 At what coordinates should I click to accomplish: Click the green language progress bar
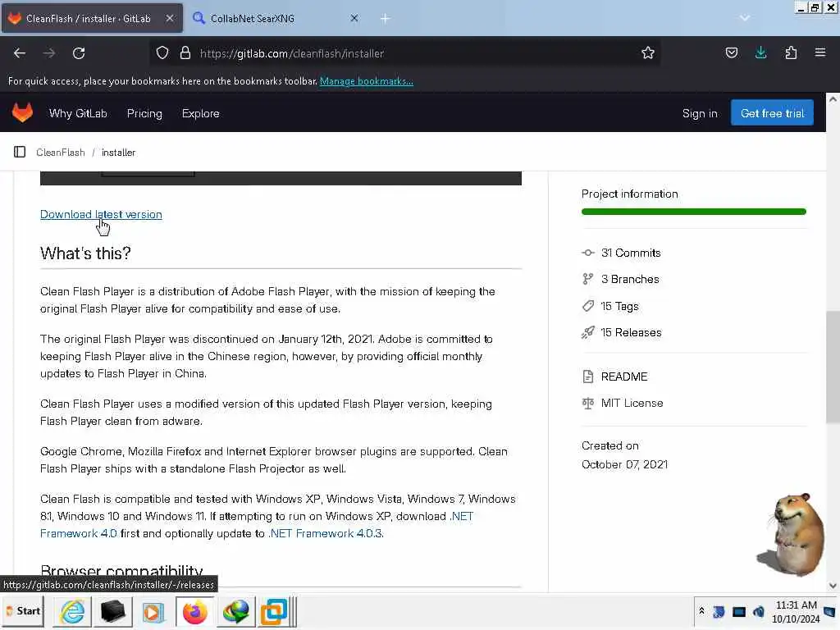point(694,212)
